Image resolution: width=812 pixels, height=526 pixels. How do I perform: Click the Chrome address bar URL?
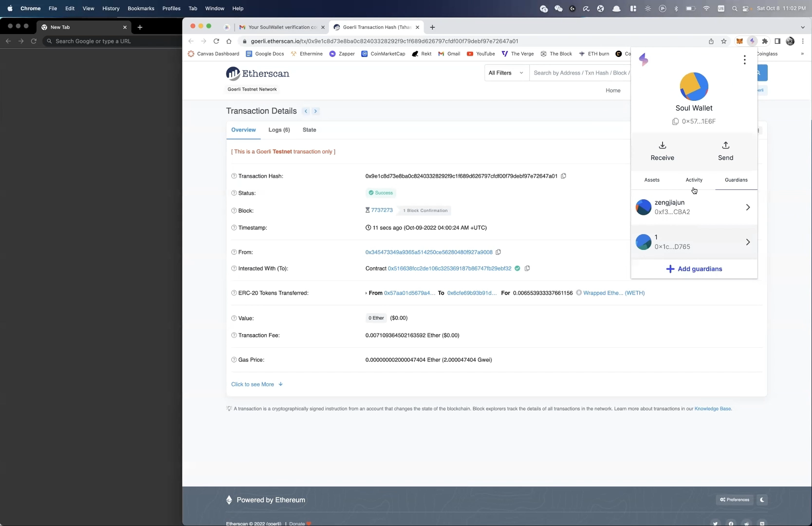(385, 41)
